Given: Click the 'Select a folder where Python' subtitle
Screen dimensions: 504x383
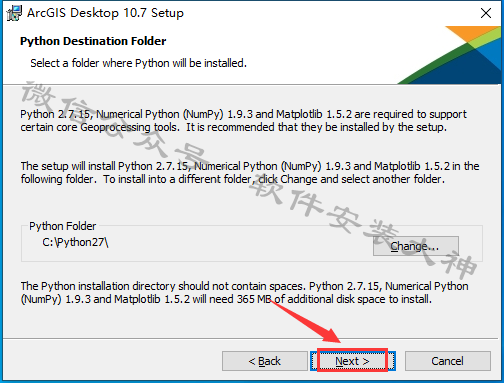Looking at the screenshot, I should tap(138, 63).
